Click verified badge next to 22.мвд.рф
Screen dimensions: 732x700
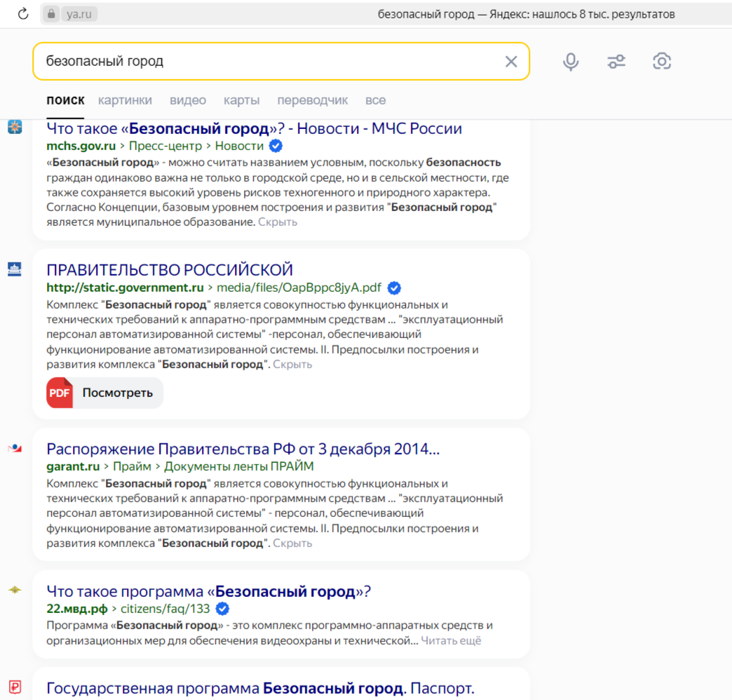tap(223, 609)
